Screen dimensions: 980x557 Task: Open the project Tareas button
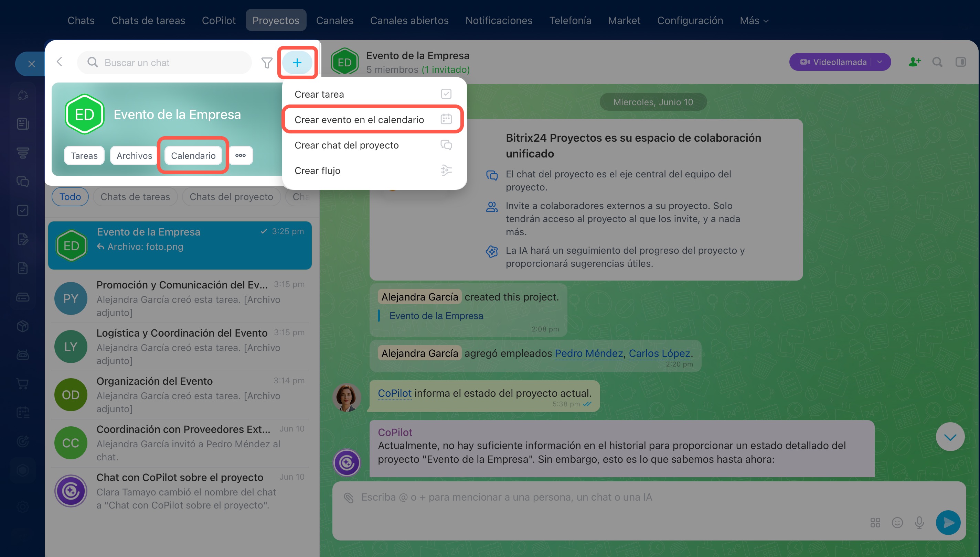(x=84, y=155)
